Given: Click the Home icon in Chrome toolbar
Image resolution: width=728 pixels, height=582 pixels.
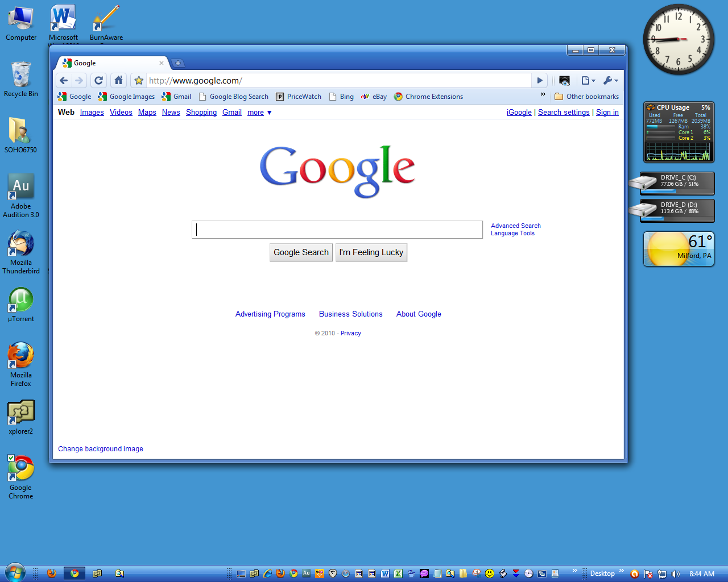Looking at the screenshot, I should [118, 81].
